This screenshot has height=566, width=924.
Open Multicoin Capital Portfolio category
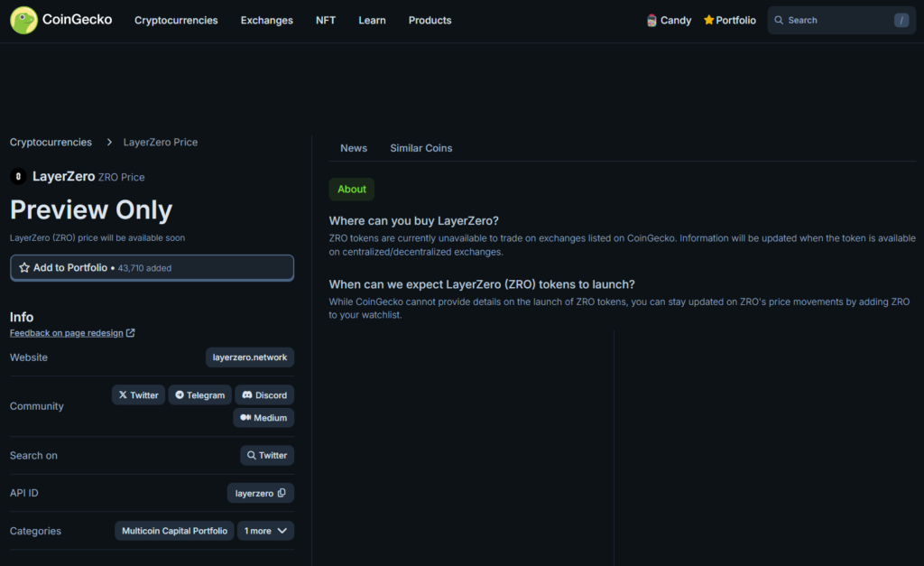click(174, 531)
